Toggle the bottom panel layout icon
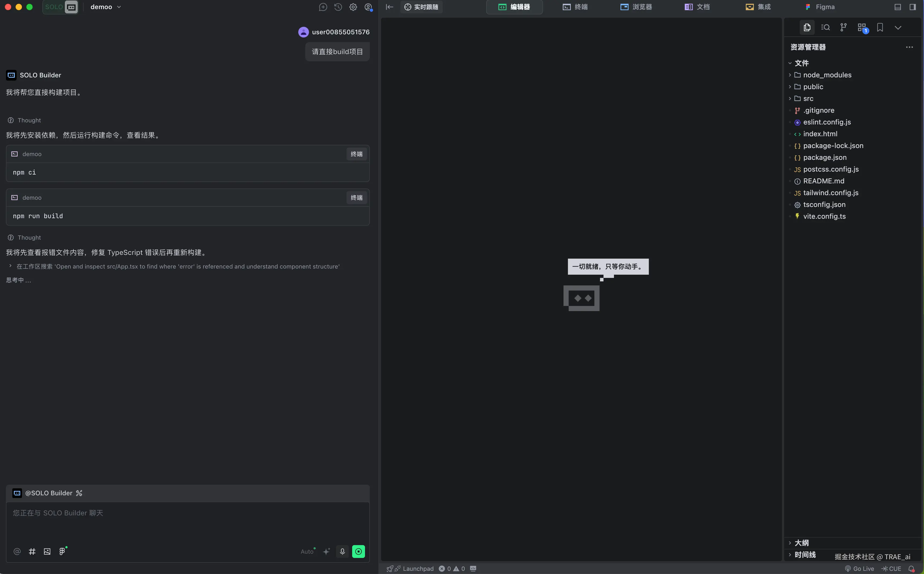This screenshot has height=574, width=924. coord(898,7)
